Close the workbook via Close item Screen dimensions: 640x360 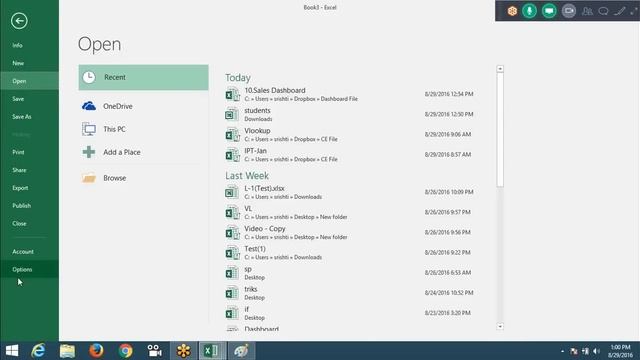pyautogui.click(x=19, y=224)
